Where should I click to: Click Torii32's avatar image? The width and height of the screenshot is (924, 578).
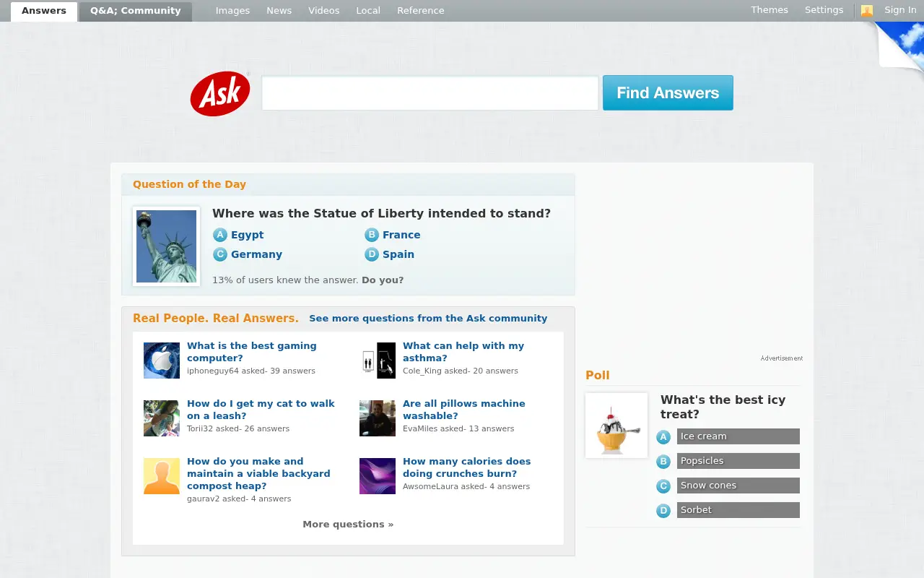coord(162,418)
